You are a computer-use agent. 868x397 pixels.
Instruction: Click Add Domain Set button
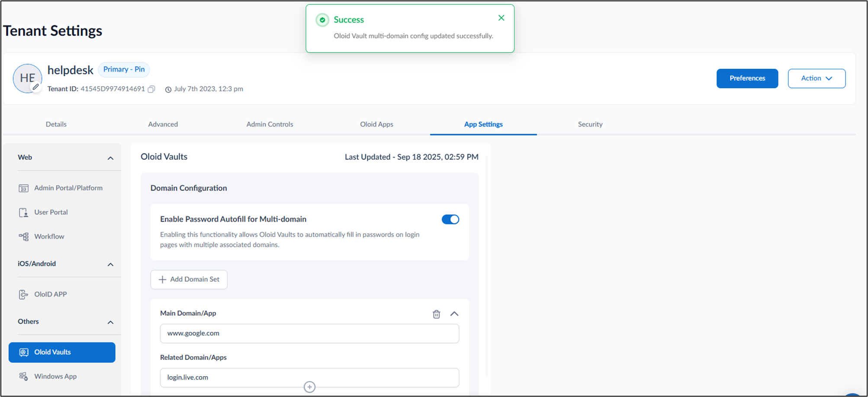189,280
